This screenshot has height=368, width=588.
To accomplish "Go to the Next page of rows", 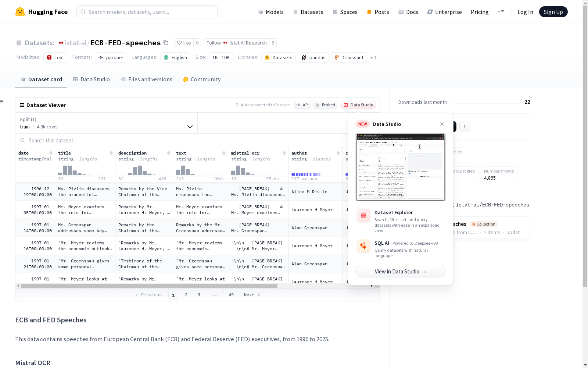I will tap(252, 295).
